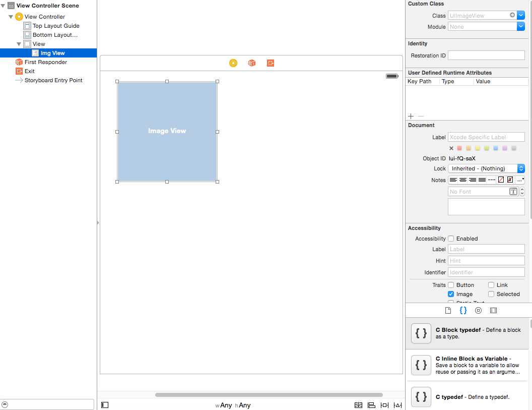
Task: Click the outline filter icon
Action: pyautogui.click(x=5, y=404)
